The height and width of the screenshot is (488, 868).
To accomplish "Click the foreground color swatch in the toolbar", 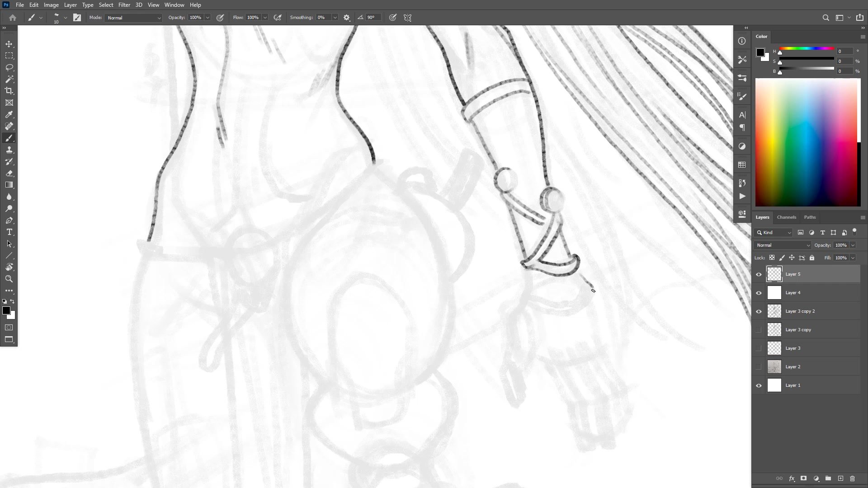I will pos(6,310).
